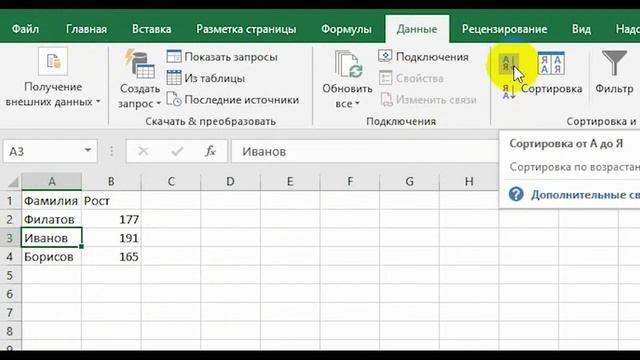This screenshot has width=640, height=360.
Task: Open Последние источники
Action: tap(233, 100)
